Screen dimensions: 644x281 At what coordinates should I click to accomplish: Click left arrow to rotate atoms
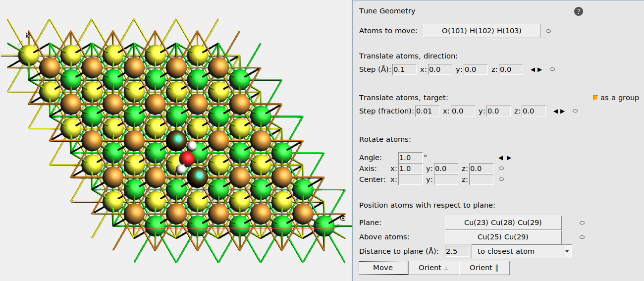[x=501, y=158]
